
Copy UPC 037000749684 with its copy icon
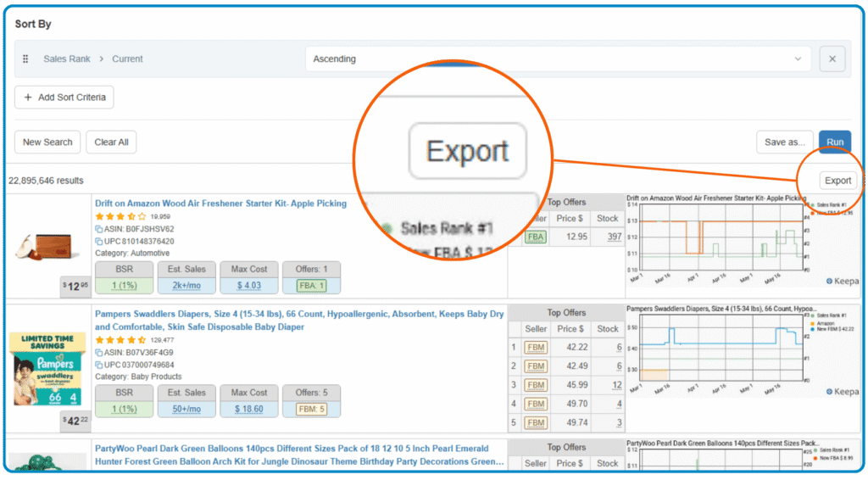coord(98,365)
